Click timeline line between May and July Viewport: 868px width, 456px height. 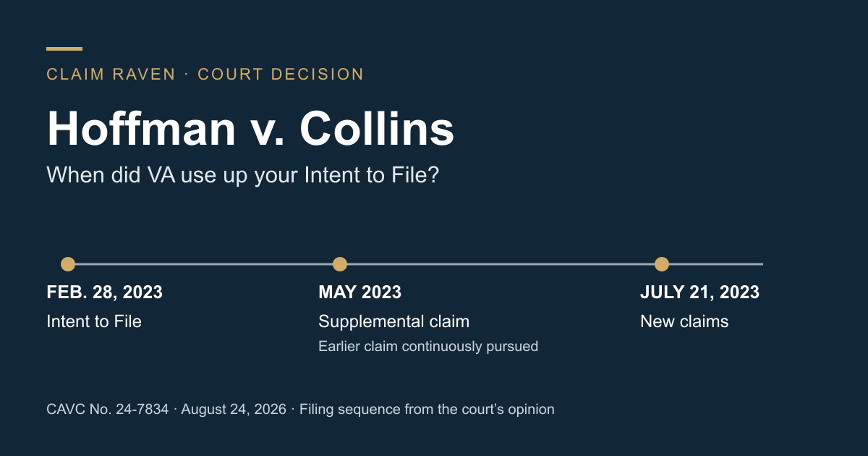click(x=501, y=264)
